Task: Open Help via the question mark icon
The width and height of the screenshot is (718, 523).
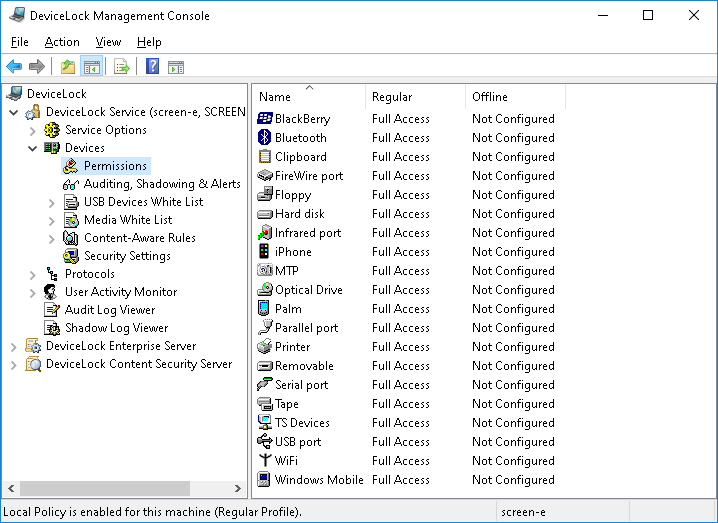Action: pos(152,67)
